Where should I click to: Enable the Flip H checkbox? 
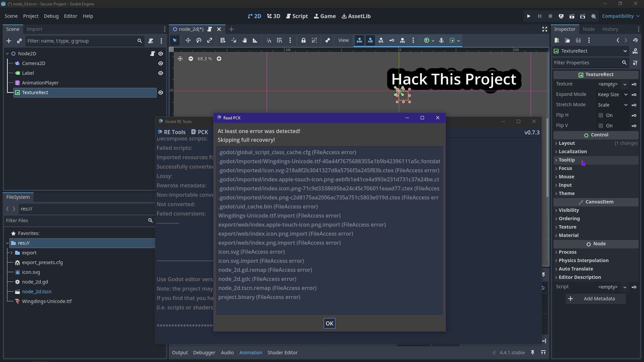point(601,115)
